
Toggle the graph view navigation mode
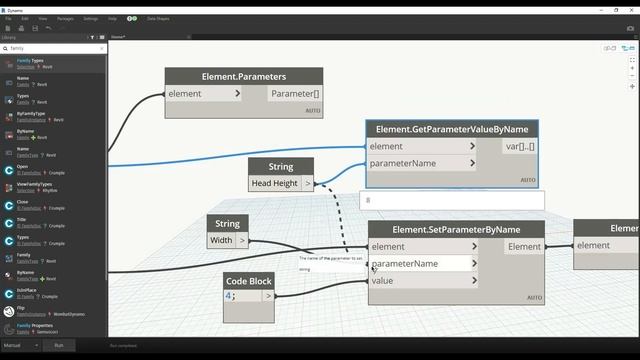pyautogui.click(x=628, y=48)
